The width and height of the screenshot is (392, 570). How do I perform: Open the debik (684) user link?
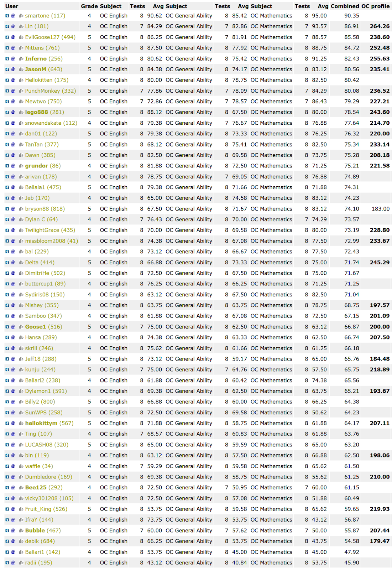point(40,541)
